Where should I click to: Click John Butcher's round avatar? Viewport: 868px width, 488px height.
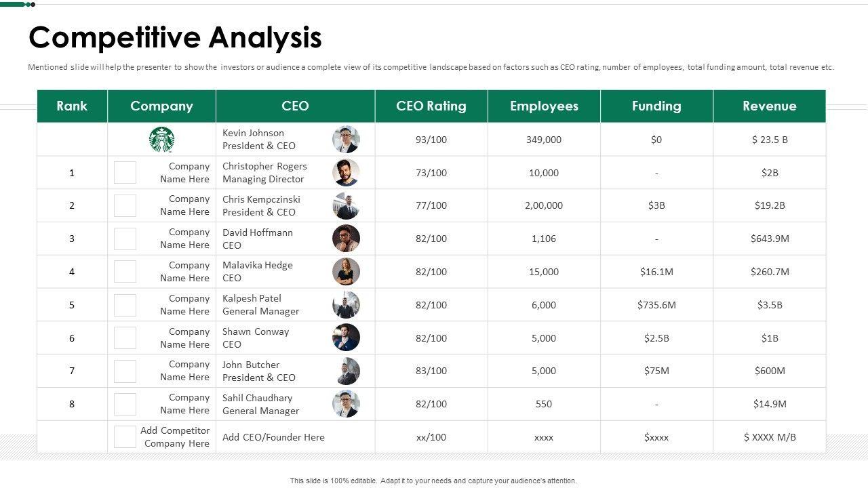pyautogui.click(x=346, y=371)
